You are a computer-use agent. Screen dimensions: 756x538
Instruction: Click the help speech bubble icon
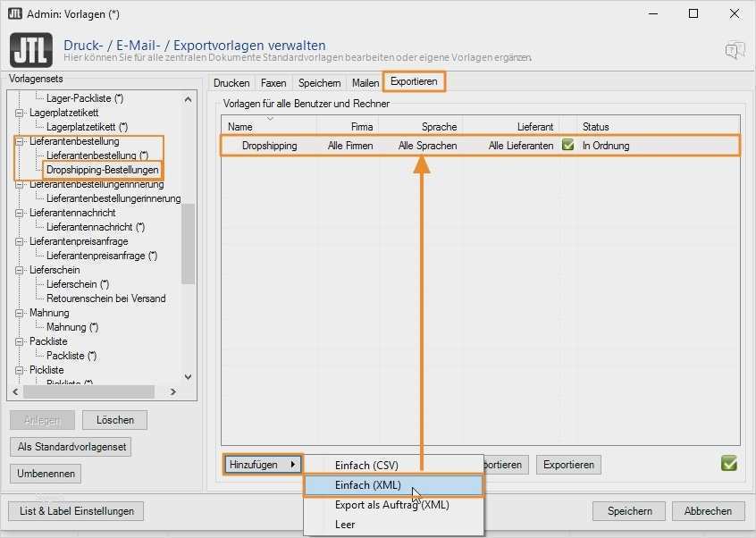(735, 50)
